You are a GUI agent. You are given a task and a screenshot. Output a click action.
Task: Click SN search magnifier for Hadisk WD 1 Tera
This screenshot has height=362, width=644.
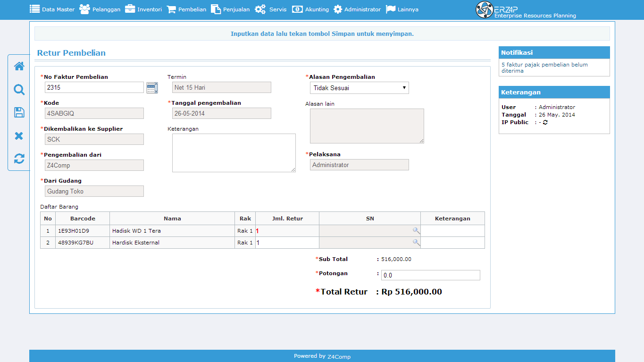pos(416,230)
